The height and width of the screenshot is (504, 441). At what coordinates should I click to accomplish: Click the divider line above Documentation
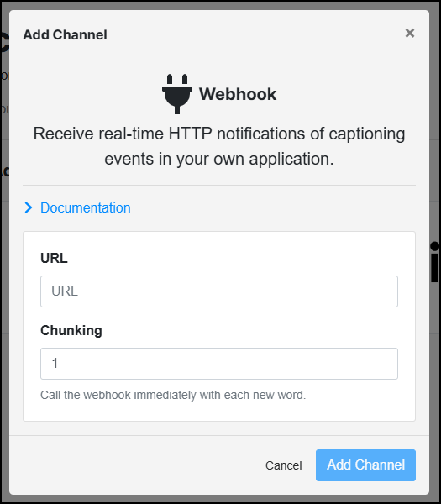pyautogui.click(x=219, y=185)
